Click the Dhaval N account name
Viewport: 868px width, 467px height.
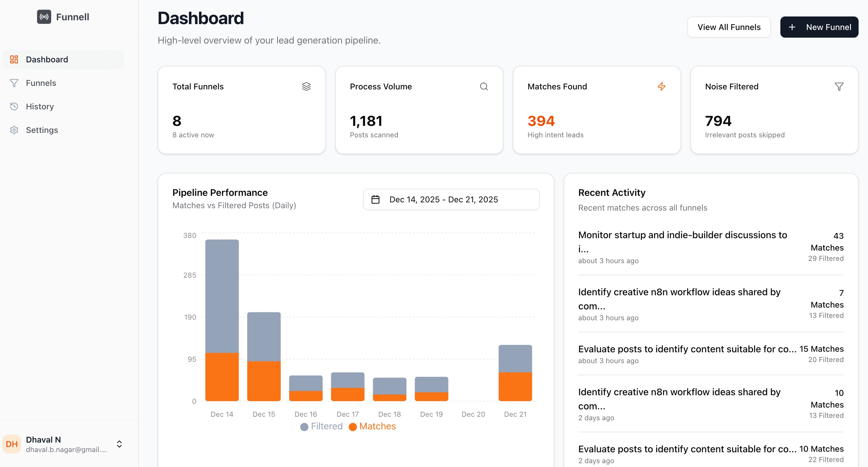(x=44, y=440)
